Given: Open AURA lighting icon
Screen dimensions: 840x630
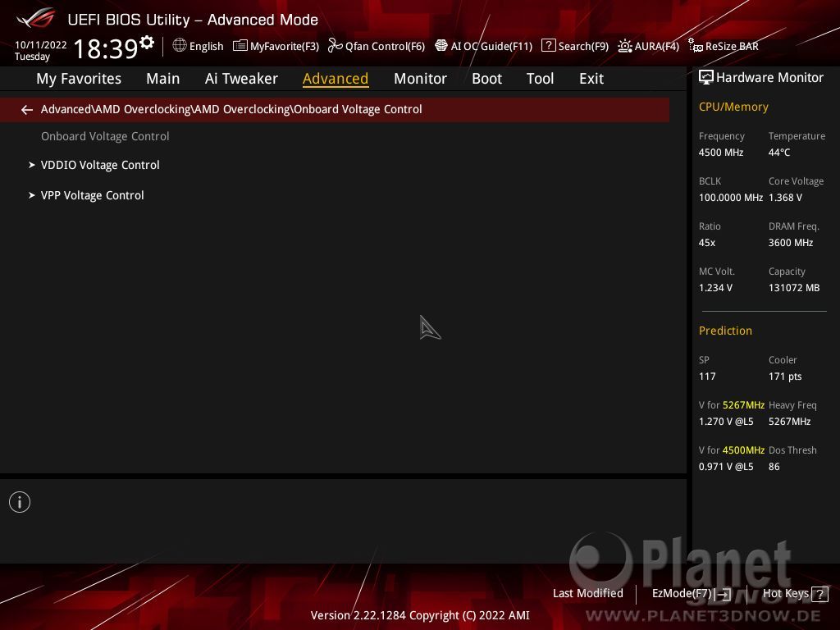Looking at the screenshot, I should tap(625, 46).
